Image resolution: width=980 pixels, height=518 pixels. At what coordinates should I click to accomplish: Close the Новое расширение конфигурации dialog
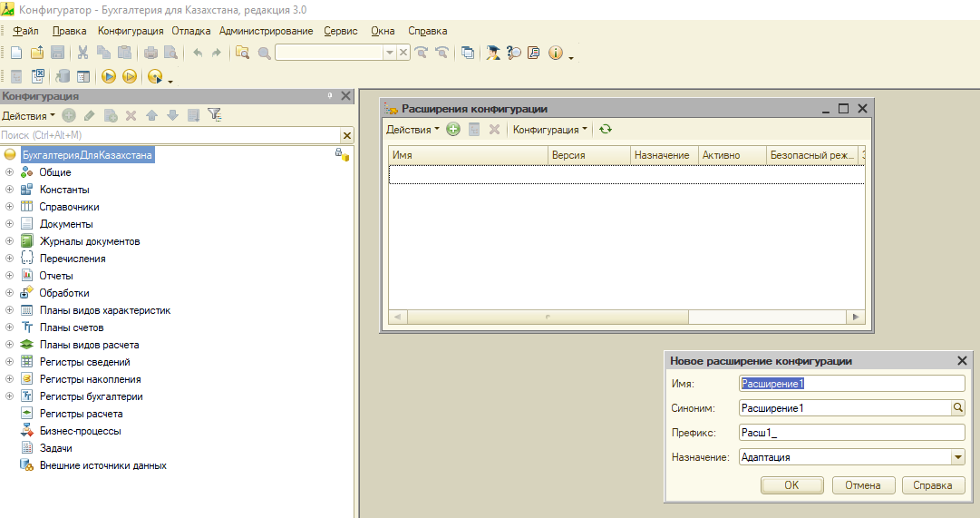tap(962, 361)
